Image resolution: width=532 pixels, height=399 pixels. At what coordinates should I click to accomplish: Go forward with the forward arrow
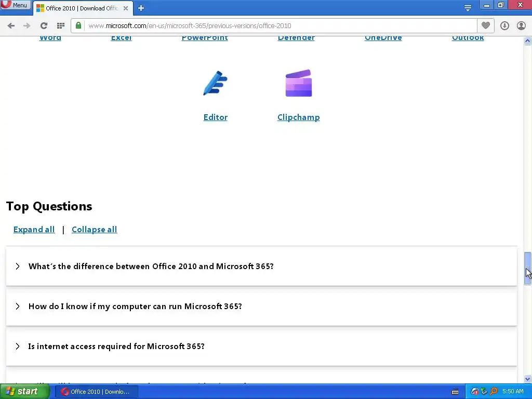click(x=27, y=26)
